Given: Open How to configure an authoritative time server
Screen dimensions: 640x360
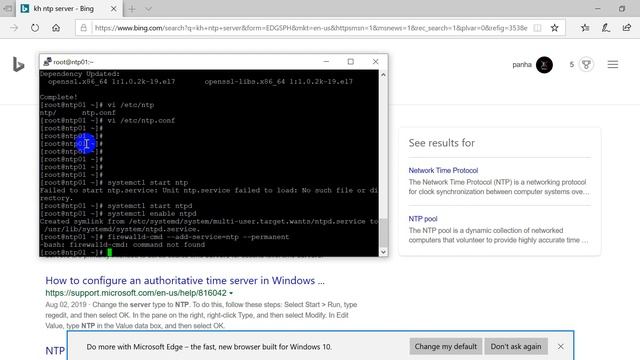Looking at the screenshot, I should (x=185, y=280).
